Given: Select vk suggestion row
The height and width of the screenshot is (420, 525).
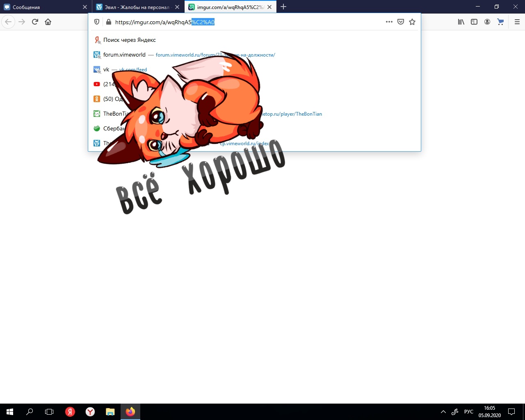Looking at the screenshot, I should coord(254,69).
